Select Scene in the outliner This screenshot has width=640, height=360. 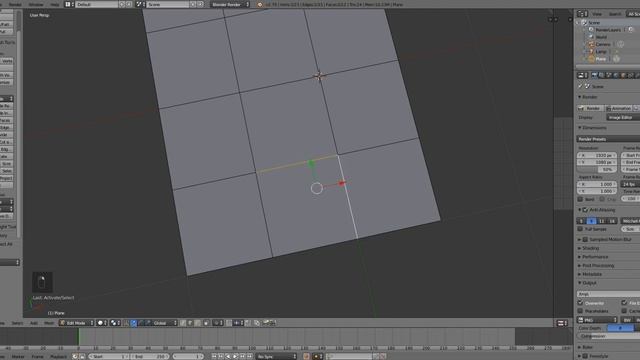(x=594, y=22)
